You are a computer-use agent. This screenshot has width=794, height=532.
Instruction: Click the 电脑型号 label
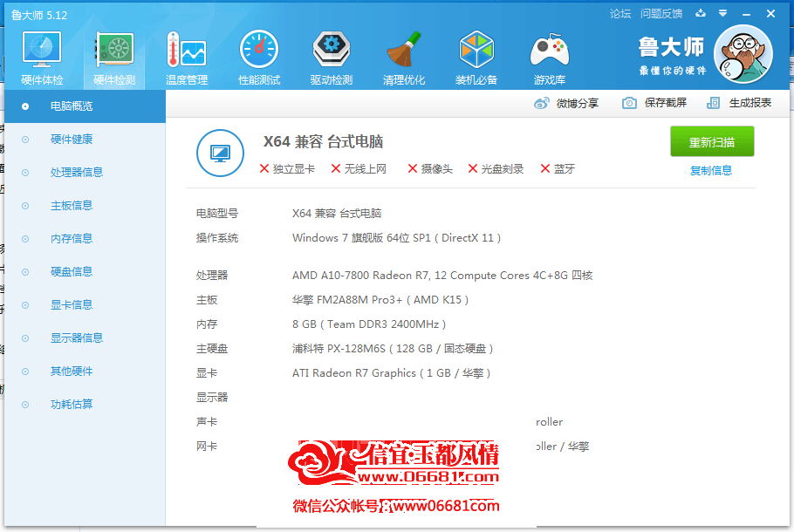click(217, 214)
